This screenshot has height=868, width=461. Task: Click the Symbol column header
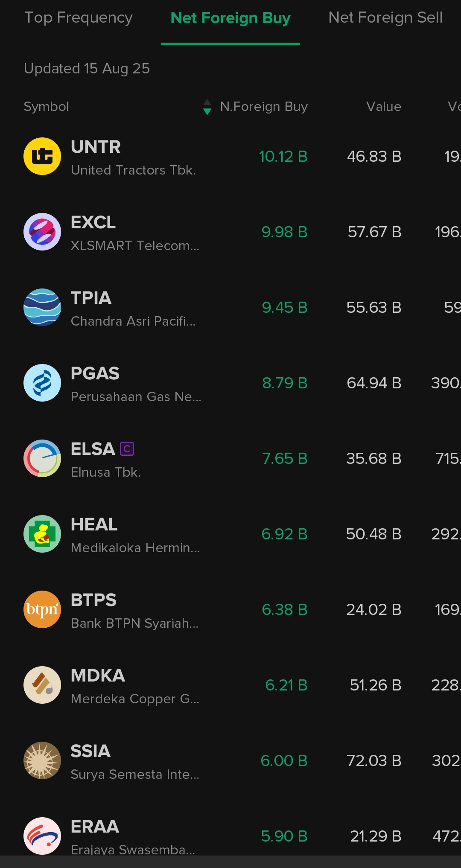pyautogui.click(x=46, y=107)
